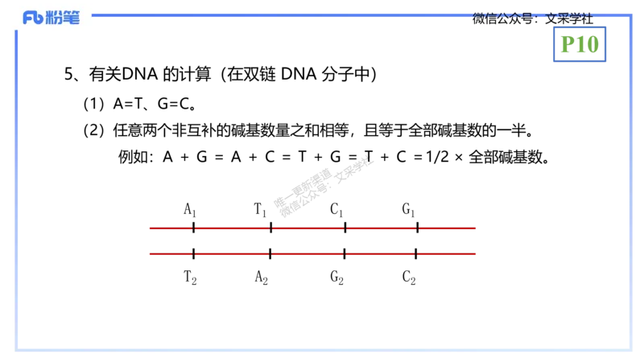644x362 pixels.
Task: Click the header text above the P18 badge
Action: (x=532, y=15)
